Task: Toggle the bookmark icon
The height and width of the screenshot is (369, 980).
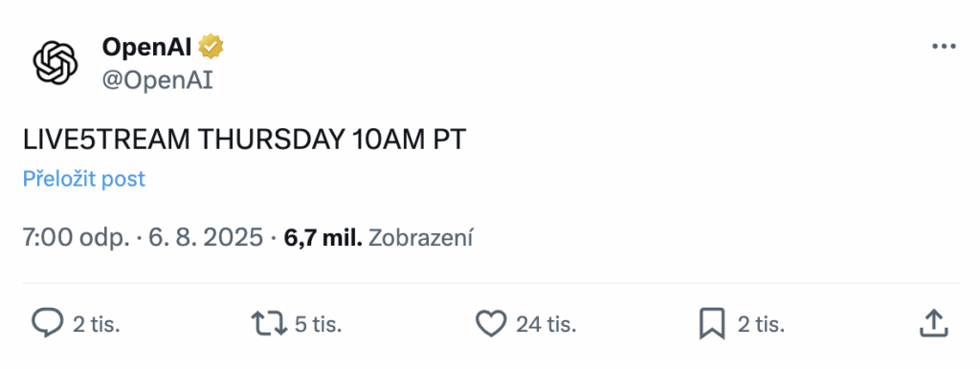Action: pyautogui.click(x=712, y=323)
